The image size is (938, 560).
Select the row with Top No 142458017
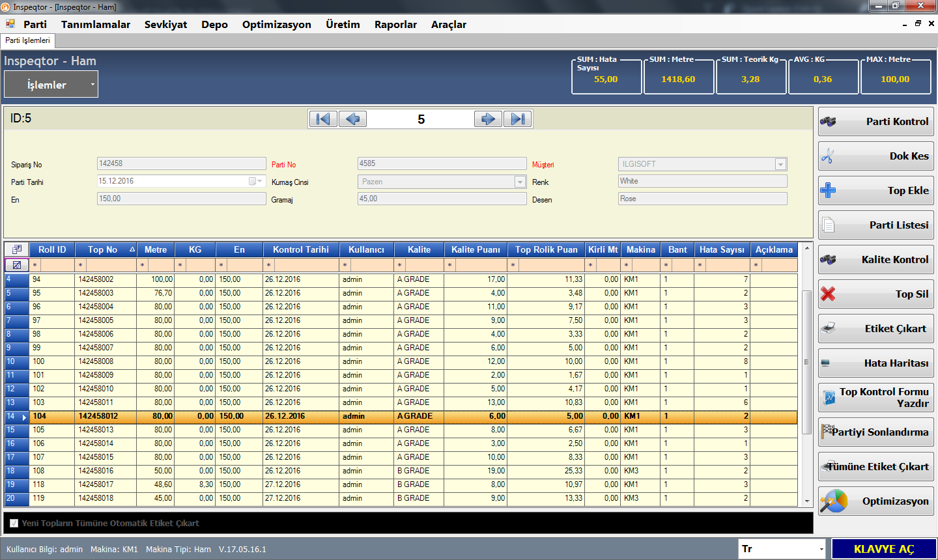pyautogui.click(x=401, y=484)
